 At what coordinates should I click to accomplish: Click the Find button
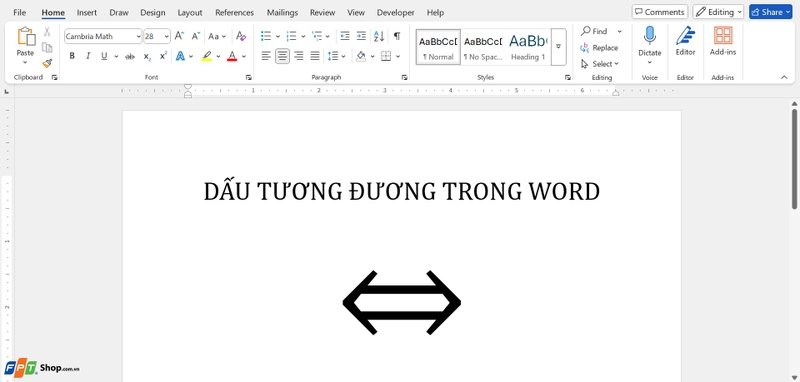594,32
